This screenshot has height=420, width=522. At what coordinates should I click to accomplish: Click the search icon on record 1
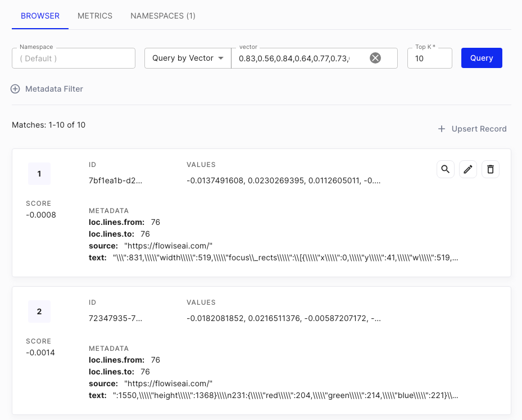[446, 169]
